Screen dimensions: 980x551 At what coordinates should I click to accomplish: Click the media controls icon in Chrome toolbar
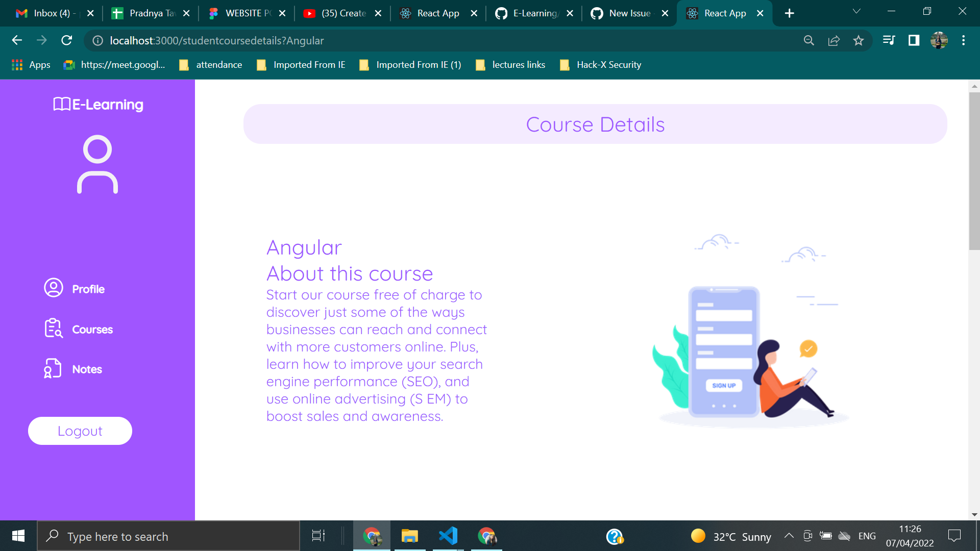click(888, 40)
